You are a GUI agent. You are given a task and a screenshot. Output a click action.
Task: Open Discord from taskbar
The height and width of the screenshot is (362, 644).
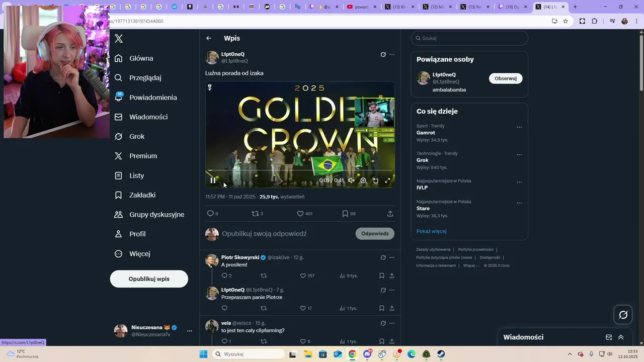click(x=367, y=354)
